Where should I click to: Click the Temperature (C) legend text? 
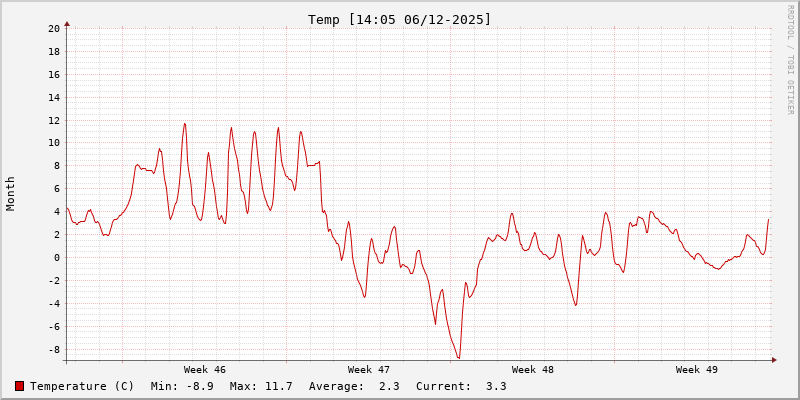82,386
